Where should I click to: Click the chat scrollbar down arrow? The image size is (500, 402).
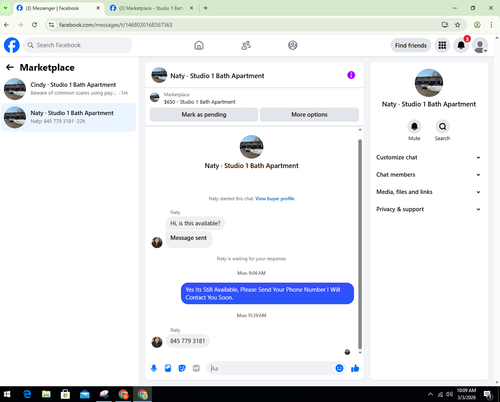tap(360, 352)
